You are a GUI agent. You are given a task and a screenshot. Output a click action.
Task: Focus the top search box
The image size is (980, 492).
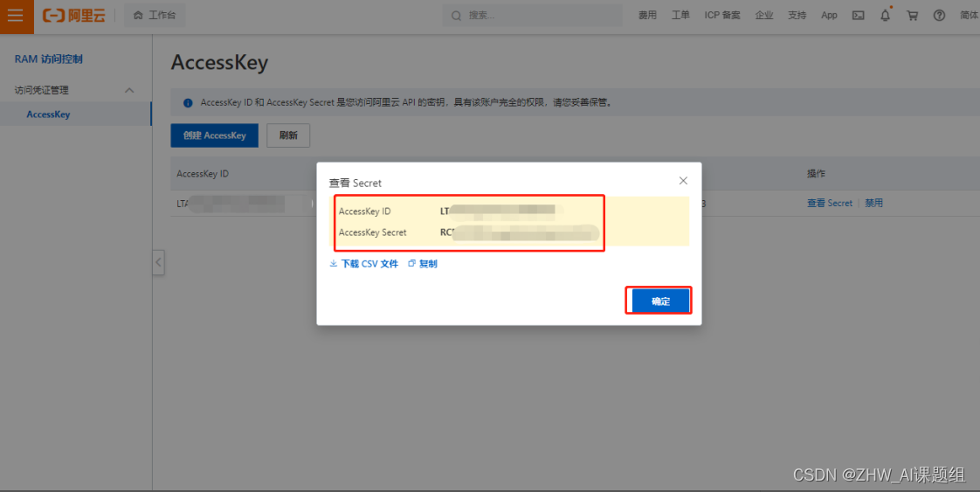(533, 16)
